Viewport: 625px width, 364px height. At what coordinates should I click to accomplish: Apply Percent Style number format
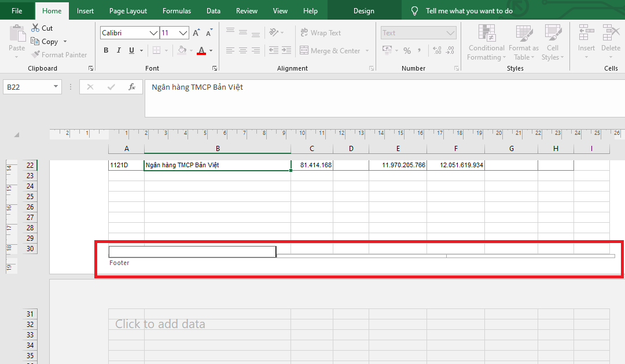coord(407,51)
